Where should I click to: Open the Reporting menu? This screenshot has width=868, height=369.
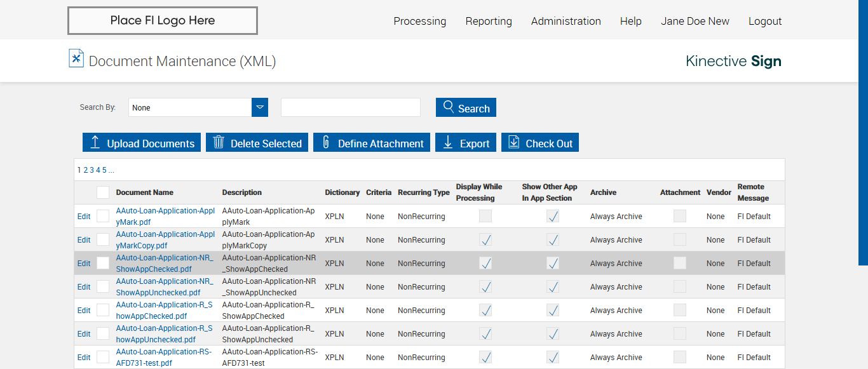(488, 21)
